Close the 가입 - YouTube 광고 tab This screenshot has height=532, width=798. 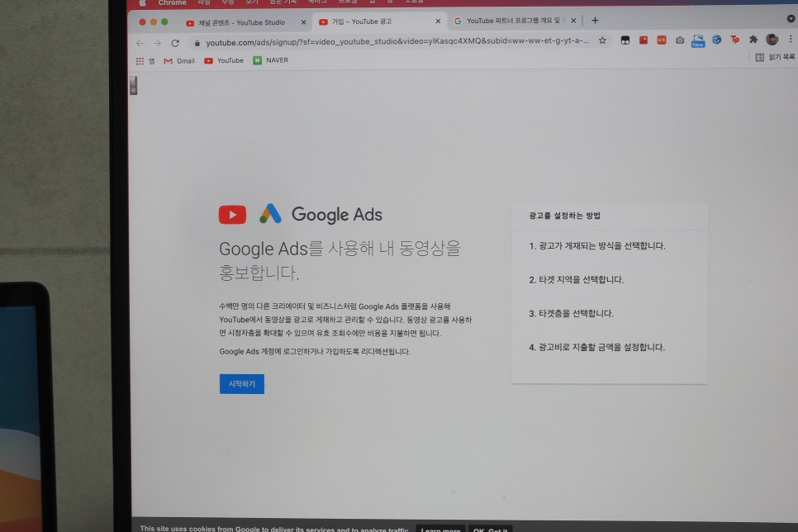(438, 21)
